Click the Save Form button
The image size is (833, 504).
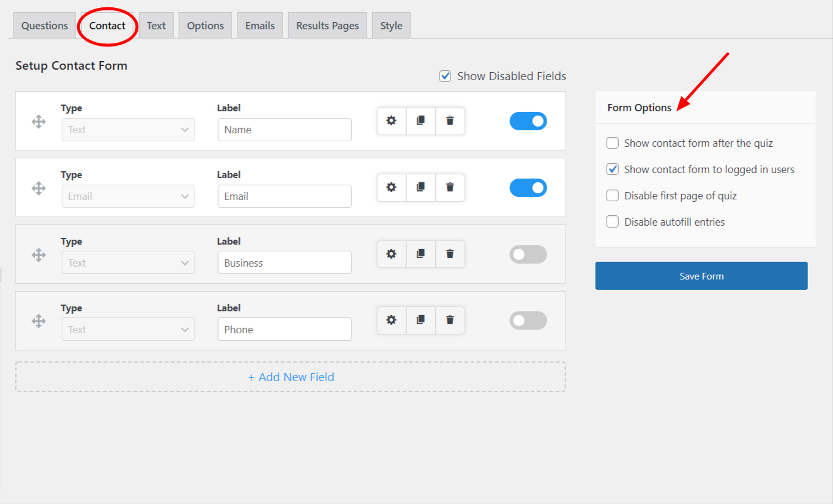[x=701, y=276]
